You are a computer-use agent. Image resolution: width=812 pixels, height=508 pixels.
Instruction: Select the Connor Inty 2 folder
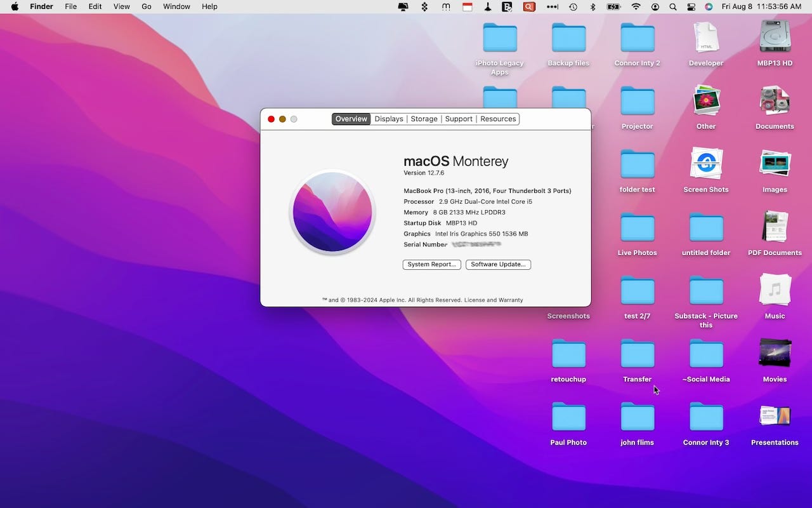[638, 37]
